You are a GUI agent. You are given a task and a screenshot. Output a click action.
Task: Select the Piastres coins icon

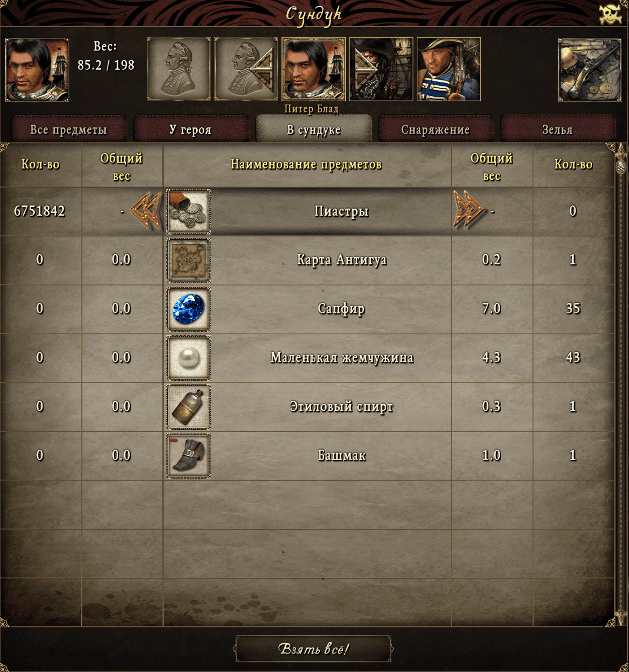pos(189,212)
